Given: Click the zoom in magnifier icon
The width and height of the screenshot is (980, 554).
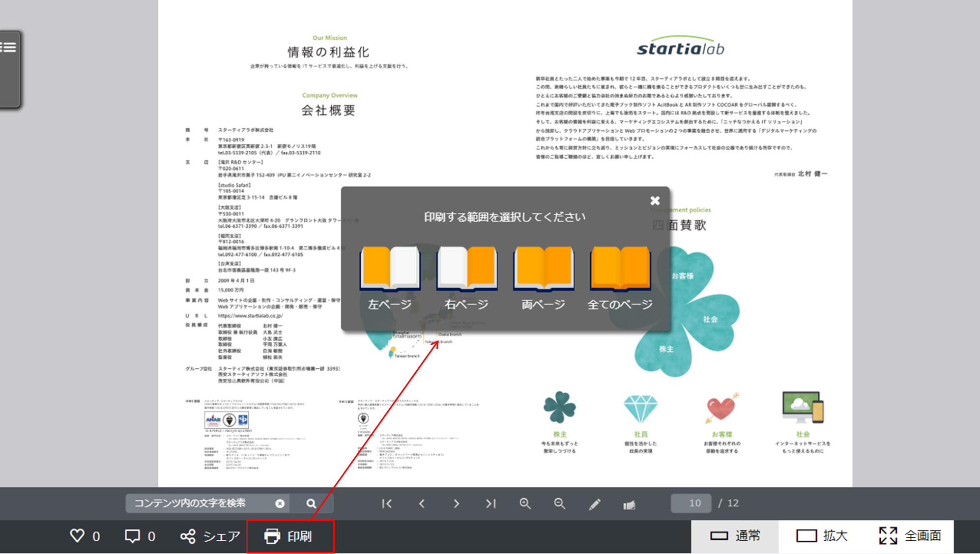Looking at the screenshot, I should click(525, 503).
